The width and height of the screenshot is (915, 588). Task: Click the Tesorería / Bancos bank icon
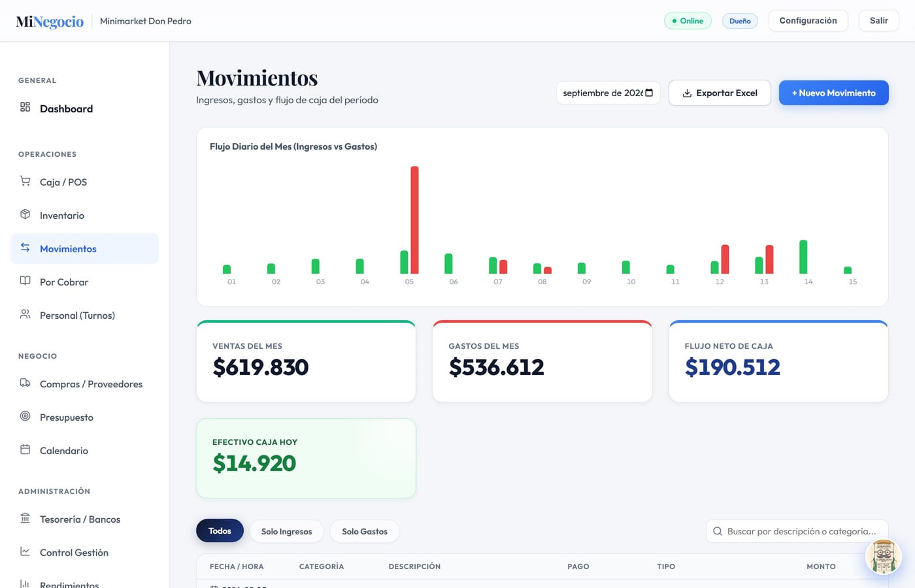point(25,518)
